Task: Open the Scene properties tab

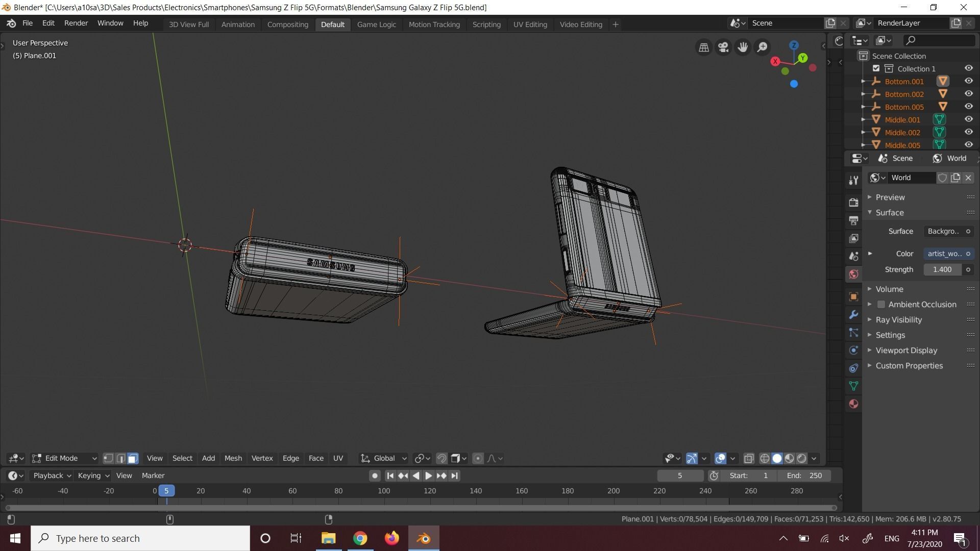Action: click(x=853, y=256)
